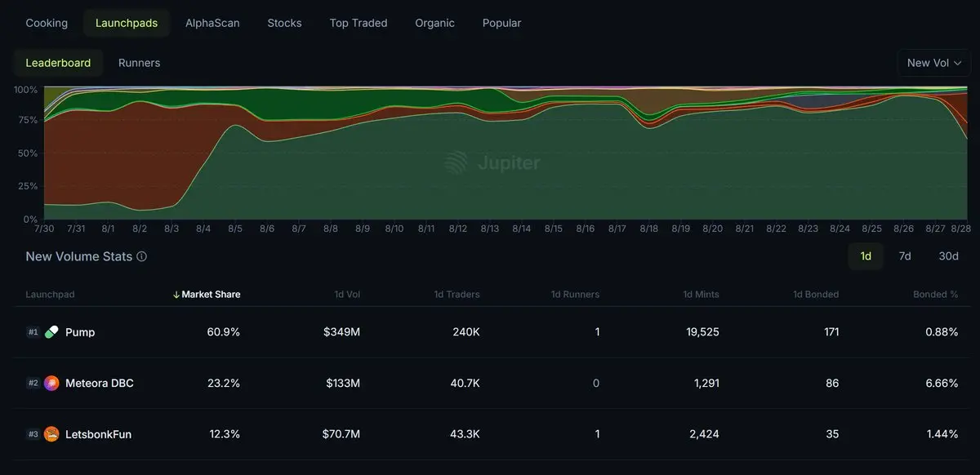Click the #2 rank badge
This screenshot has width=980, height=475.
[33, 383]
